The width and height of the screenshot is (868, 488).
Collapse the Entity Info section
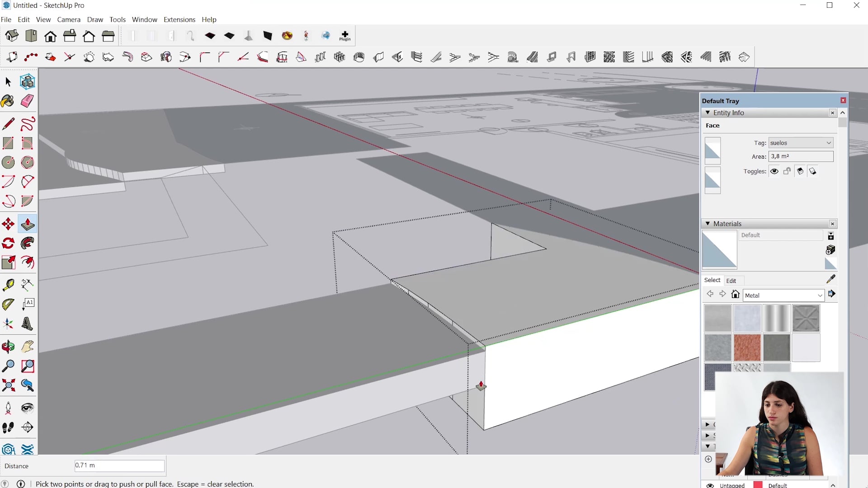click(708, 113)
